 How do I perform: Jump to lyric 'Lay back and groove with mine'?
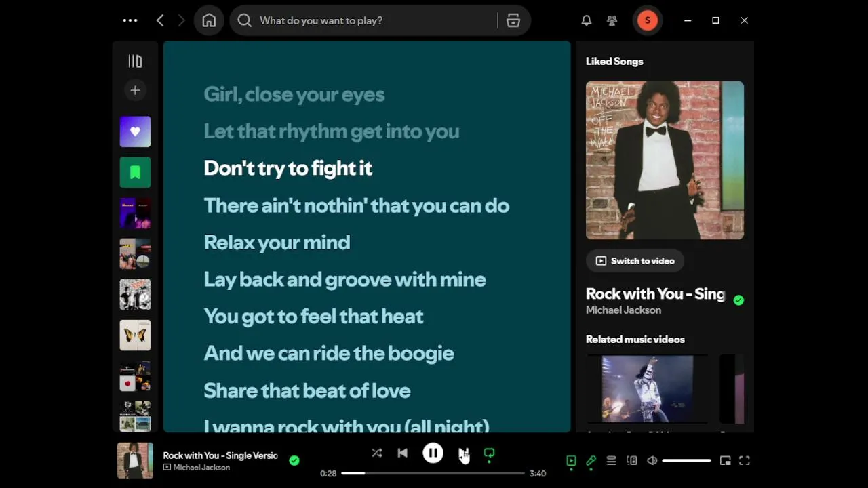[x=345, y=279]
